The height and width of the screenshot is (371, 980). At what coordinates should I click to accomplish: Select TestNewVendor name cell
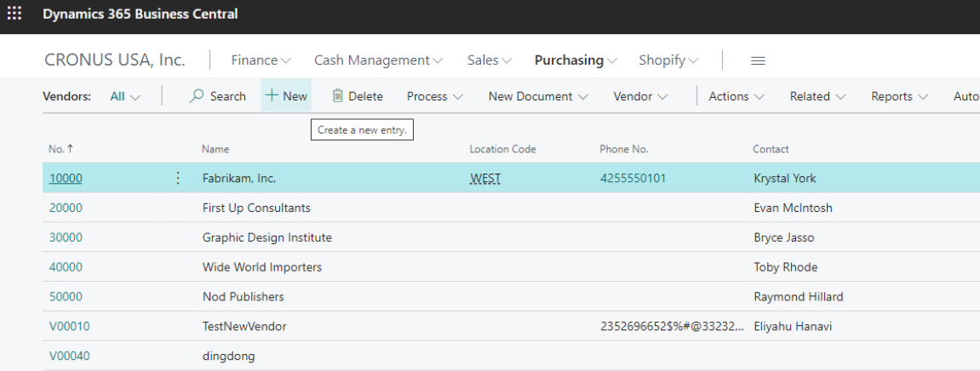(x=244, y=326)
